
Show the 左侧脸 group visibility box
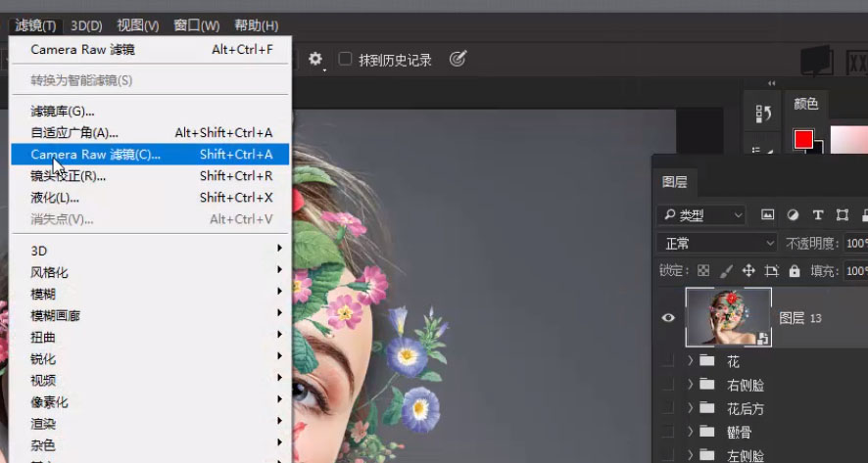(669, 455)
